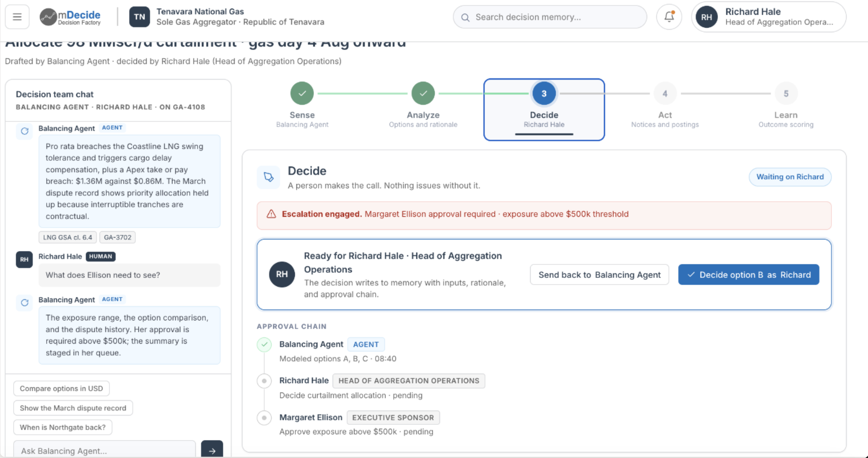Open Richard Hale user account menu
This screenshot has height=458, width=868.
pyautogui.click(x=768, y=17)
